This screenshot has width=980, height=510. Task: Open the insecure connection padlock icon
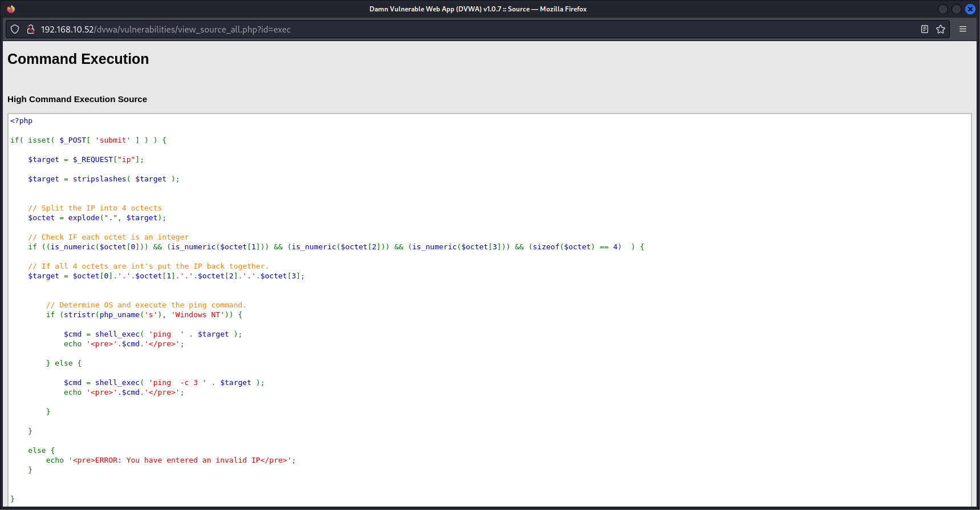click(x=31, y=29)
